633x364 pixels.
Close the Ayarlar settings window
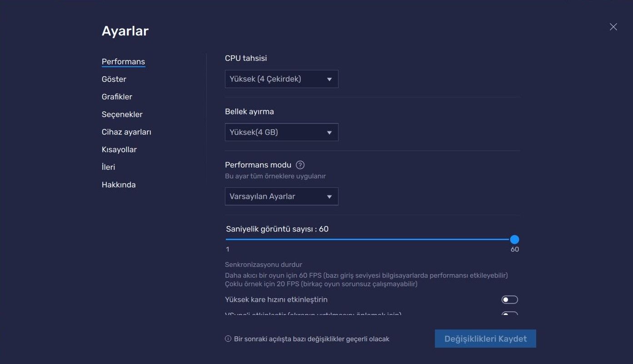(x=613, y=27)
